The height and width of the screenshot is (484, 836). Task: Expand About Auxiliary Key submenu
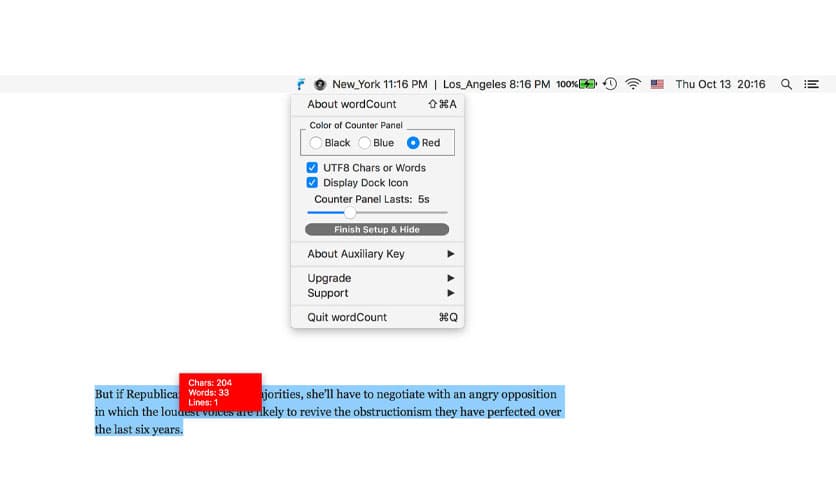378,254
